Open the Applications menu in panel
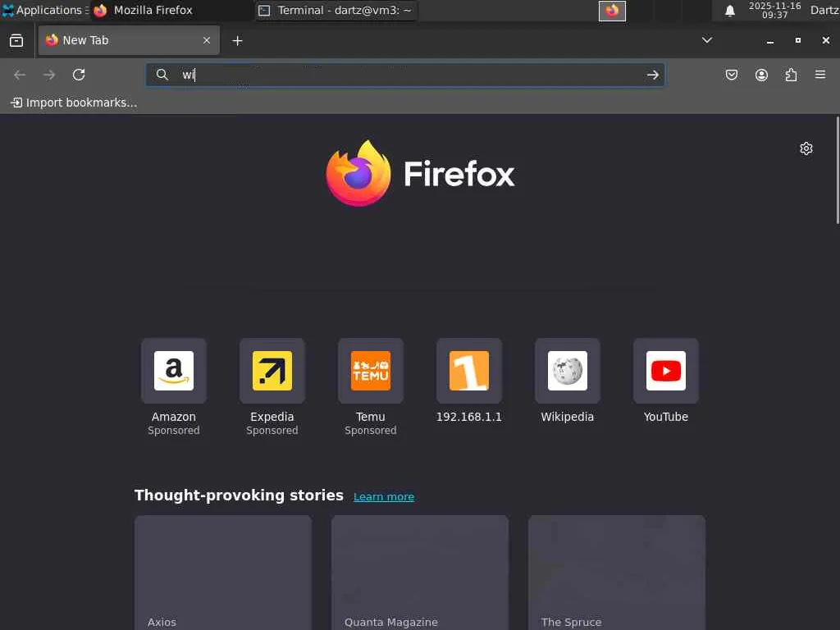The height and width of the screenshot is (630, 840). (x=44, y=10)
